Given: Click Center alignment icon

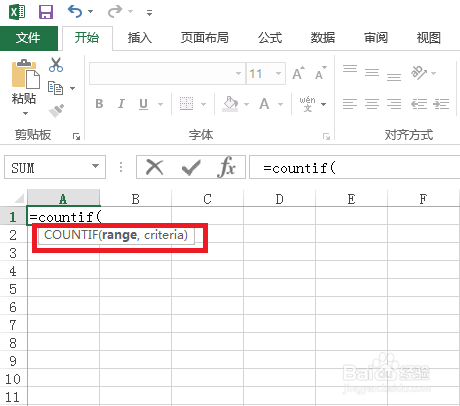Looking at the screenshot, I should 372,104.
